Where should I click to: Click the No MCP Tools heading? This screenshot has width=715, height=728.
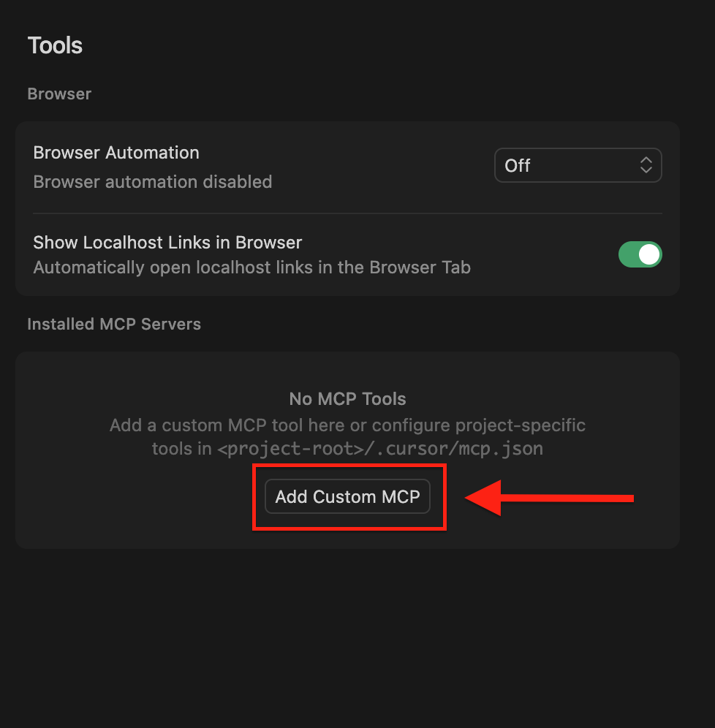[347, 399]
